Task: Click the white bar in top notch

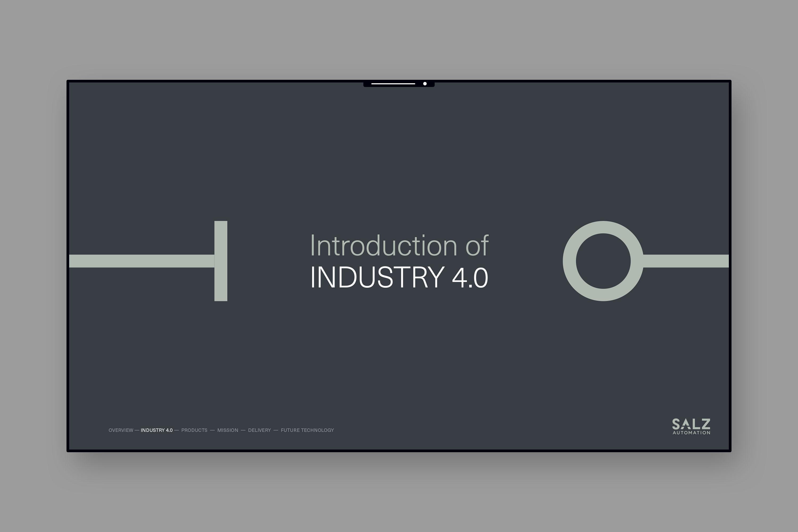Action: pos(393,84)
